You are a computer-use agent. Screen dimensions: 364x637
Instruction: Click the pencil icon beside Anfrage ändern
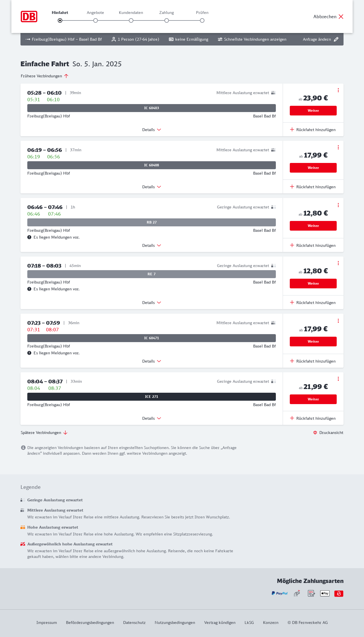[336, 39]
